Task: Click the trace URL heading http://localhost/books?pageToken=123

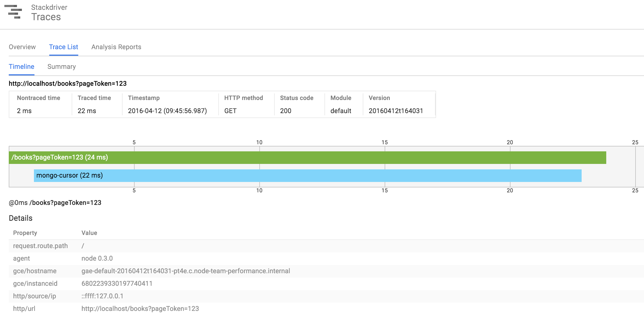Action: 68,84
